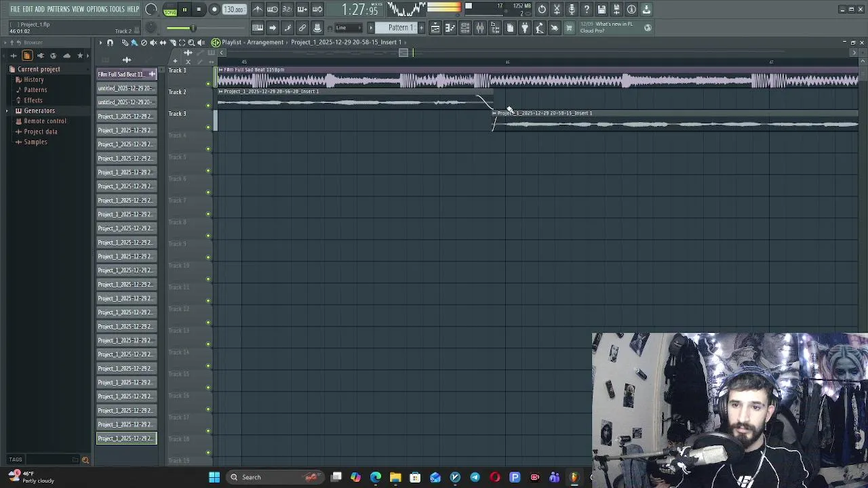Viewport: 868px width, 488px height.
Task: Open the plugin picker plug icon
Action: point(525,28)
